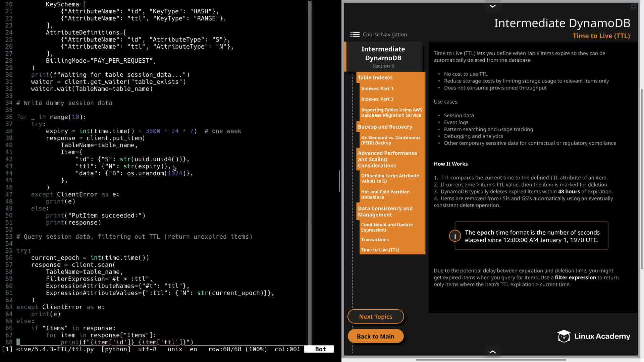Expand the top chevron-down panel handle

click(x=492, y=6)
